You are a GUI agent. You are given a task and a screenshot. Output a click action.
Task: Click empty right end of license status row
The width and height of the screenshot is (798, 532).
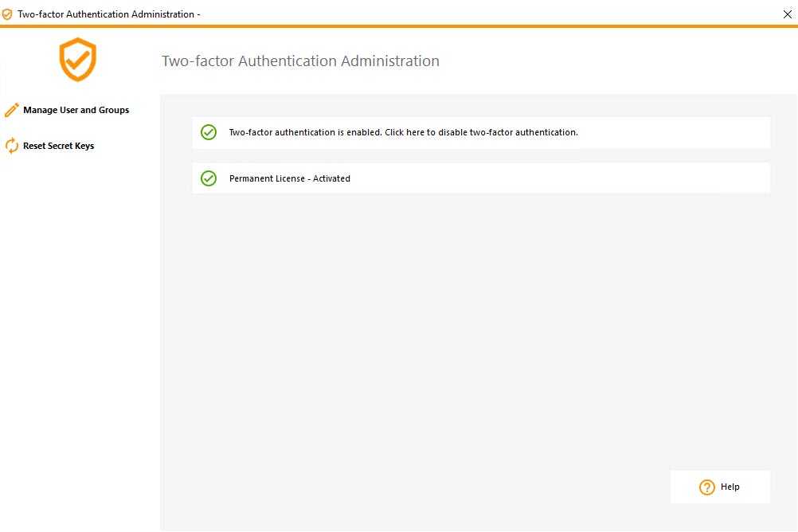[x=637, y=178]
